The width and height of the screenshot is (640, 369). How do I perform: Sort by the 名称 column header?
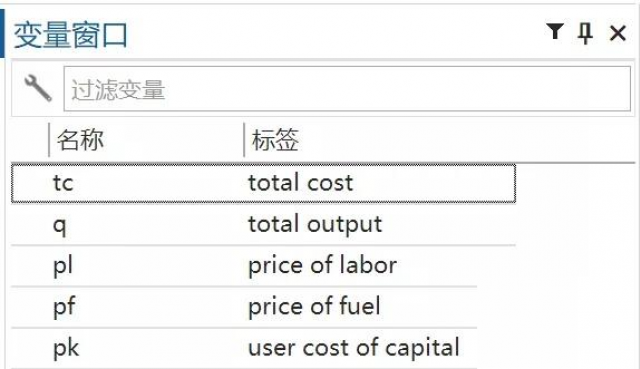coord(80,140)
